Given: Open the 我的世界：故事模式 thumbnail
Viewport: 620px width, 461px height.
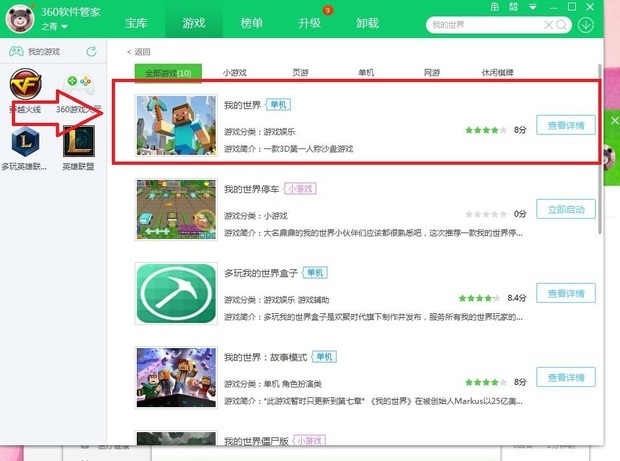Looking at the screenshot, I should point(176,378).
